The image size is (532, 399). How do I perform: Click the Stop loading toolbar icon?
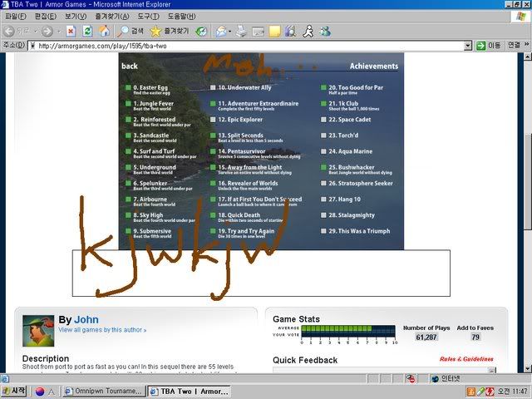[71, 31]
